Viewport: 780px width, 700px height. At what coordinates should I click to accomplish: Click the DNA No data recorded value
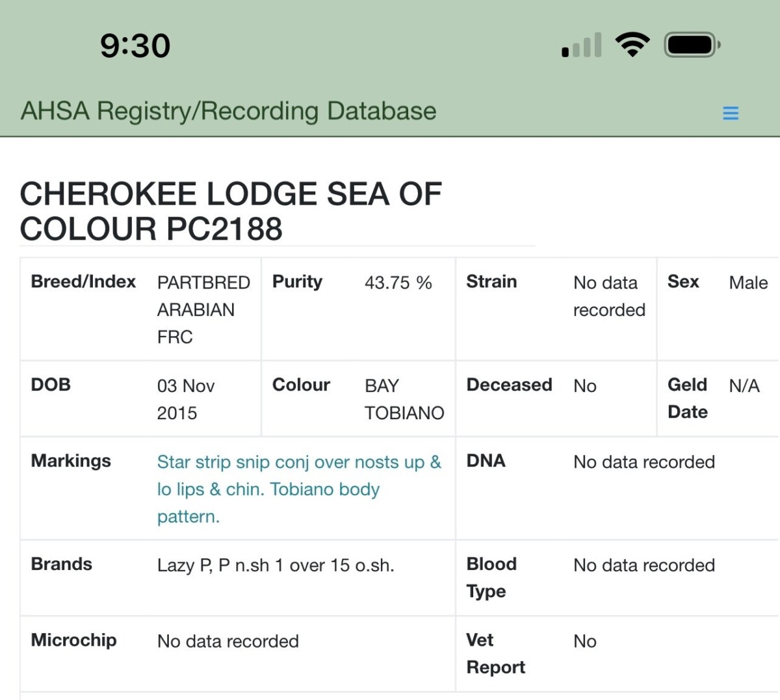[x=644, y=462]
